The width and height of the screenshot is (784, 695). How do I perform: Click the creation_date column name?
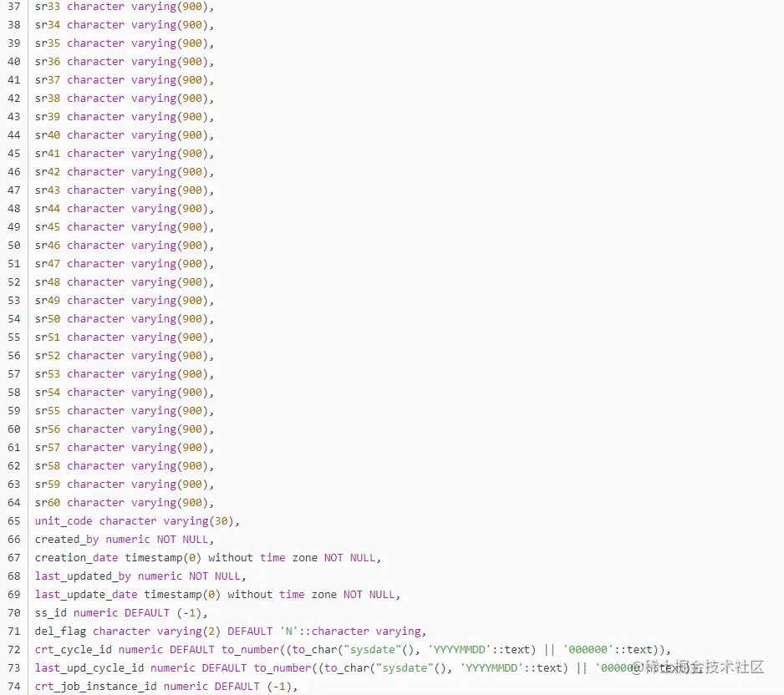click(x=77, y=558)
